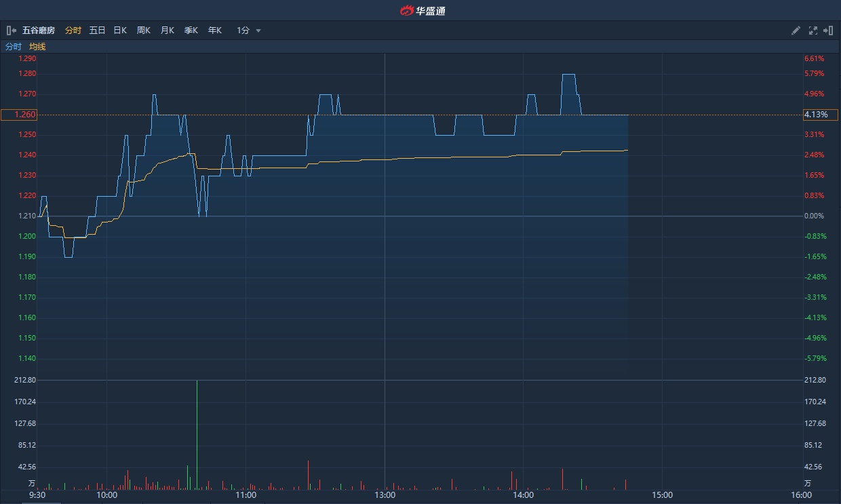This screenshot has width=841, height=504.
Task: Click the 0.00% percentage axis label
Action: point(815,216)
